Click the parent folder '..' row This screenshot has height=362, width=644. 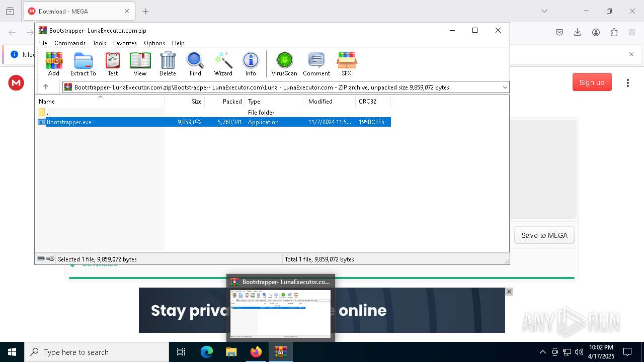(213, 113)
